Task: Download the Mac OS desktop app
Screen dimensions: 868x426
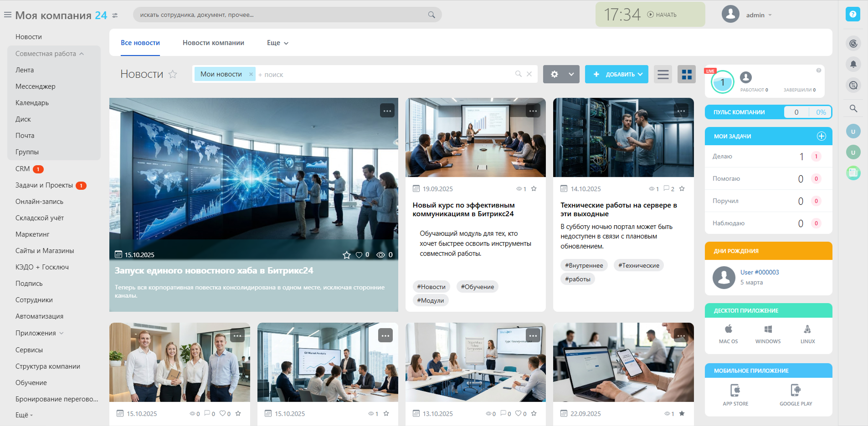Action: coord(728,334)
